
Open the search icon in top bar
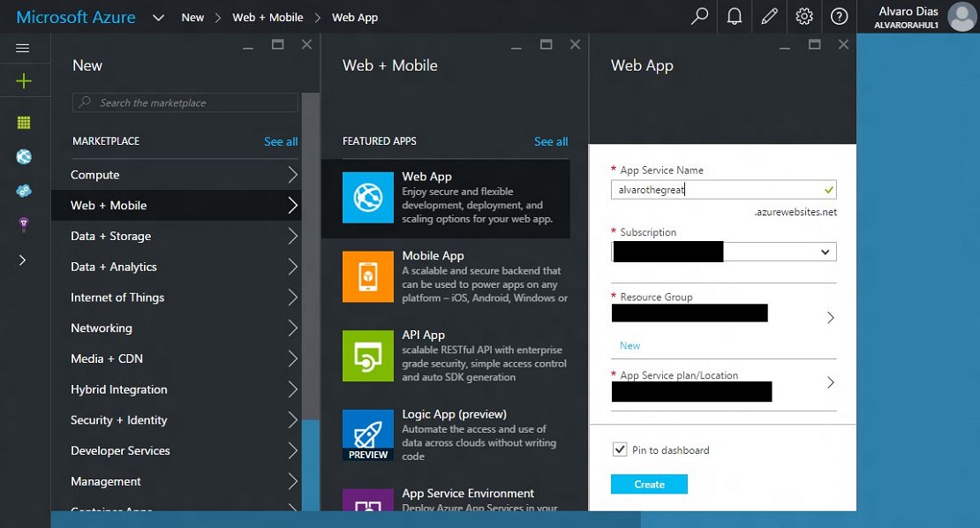click(699, 16)
